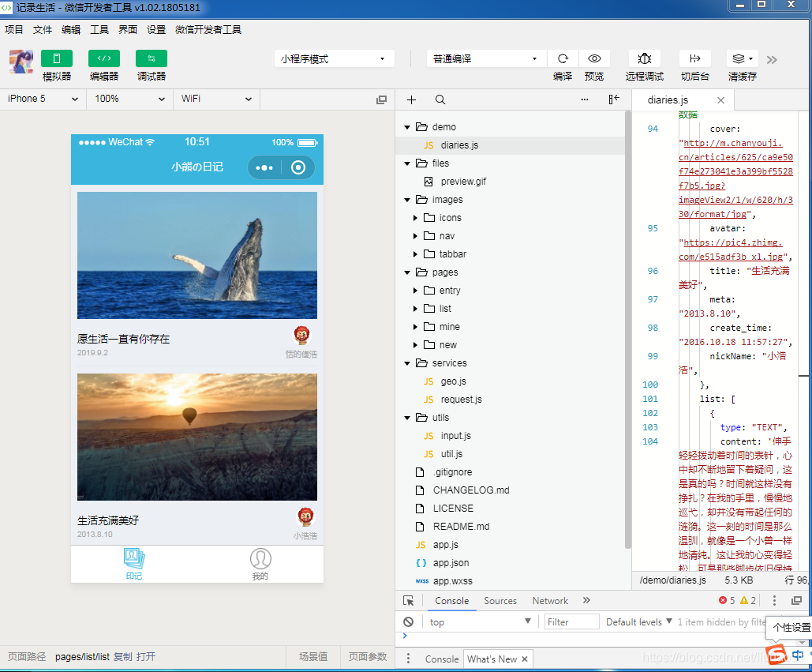Collapse the file tree panel icon
This screenshot has width=812, height=672.
point(614,99)
